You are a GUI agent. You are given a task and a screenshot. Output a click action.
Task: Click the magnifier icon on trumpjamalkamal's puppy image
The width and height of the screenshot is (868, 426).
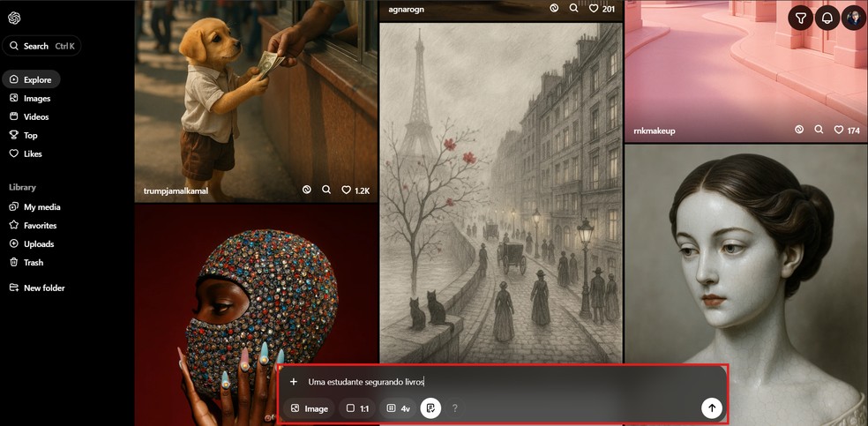[326, 190]
